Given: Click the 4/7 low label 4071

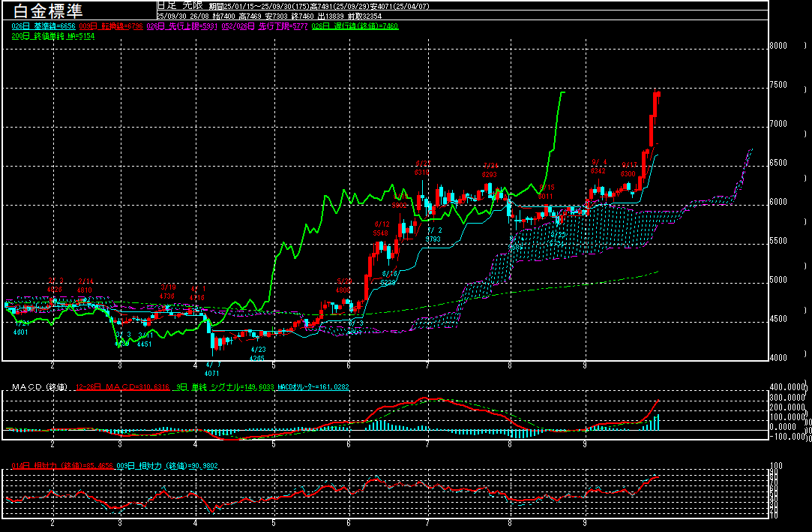Looking at the screenshot, I should coord(211,372).
